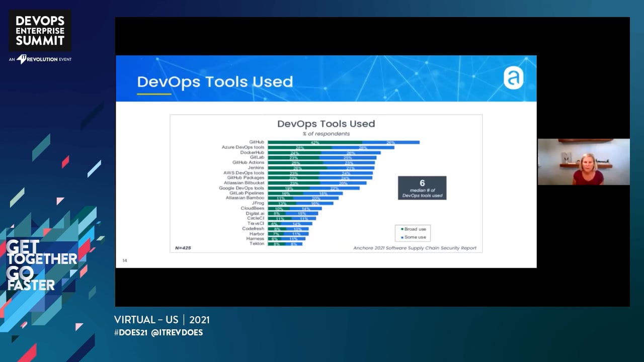Click the "Harness" row label
This screenshot has width=644, height=362.
coord(256,239)
